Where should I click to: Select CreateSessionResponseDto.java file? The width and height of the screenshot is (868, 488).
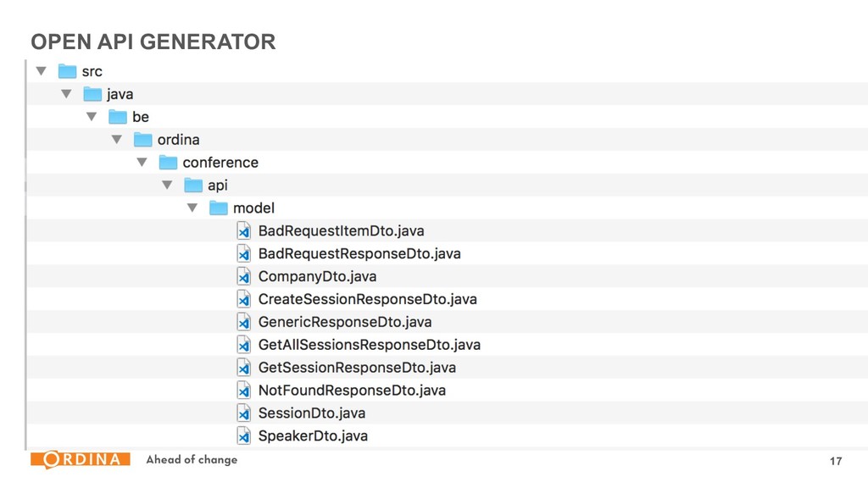368,299
